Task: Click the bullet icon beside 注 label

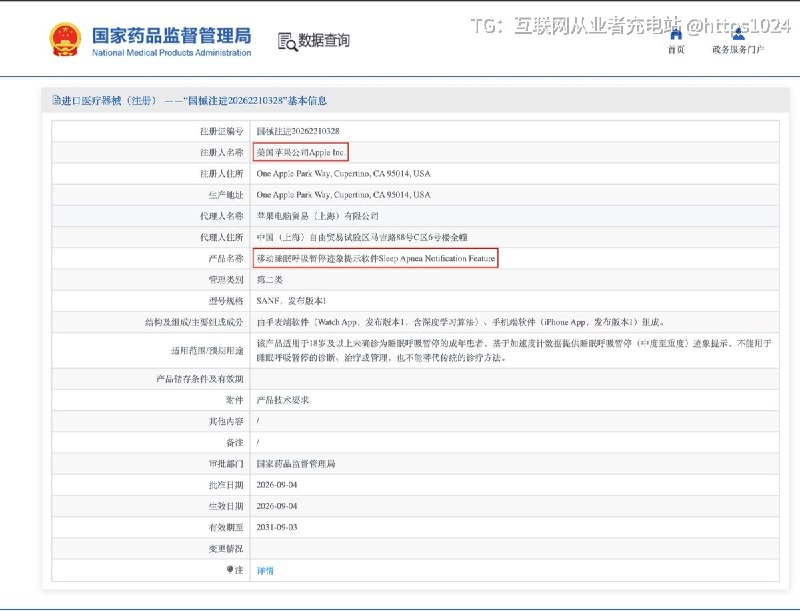Action: [x=230, y=570]
